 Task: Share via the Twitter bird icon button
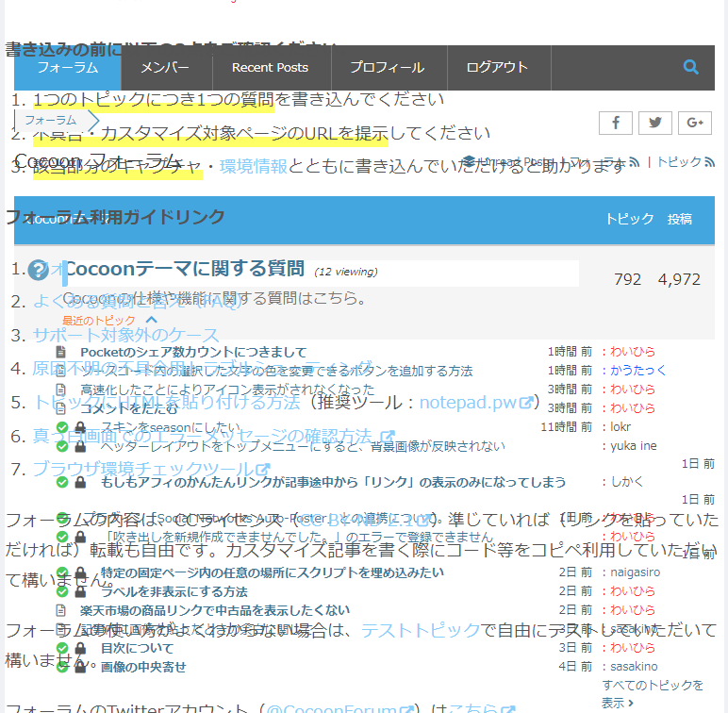654,123
